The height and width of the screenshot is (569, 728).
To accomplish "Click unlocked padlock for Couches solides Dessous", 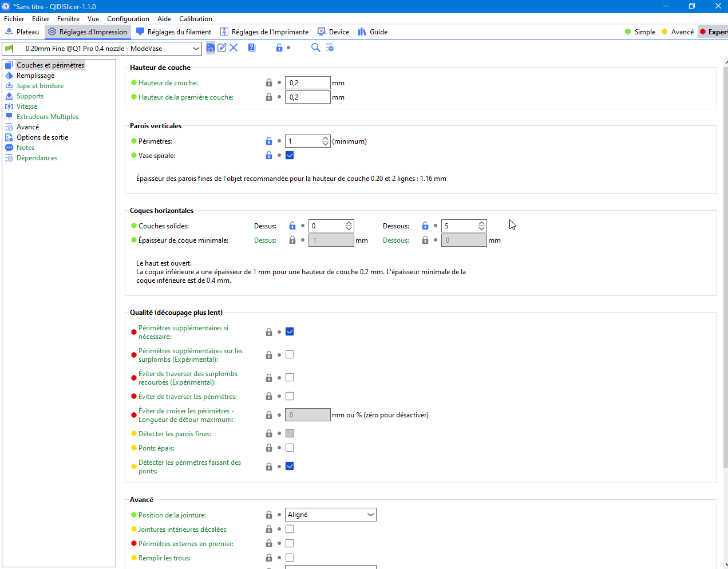I will 425,226.
